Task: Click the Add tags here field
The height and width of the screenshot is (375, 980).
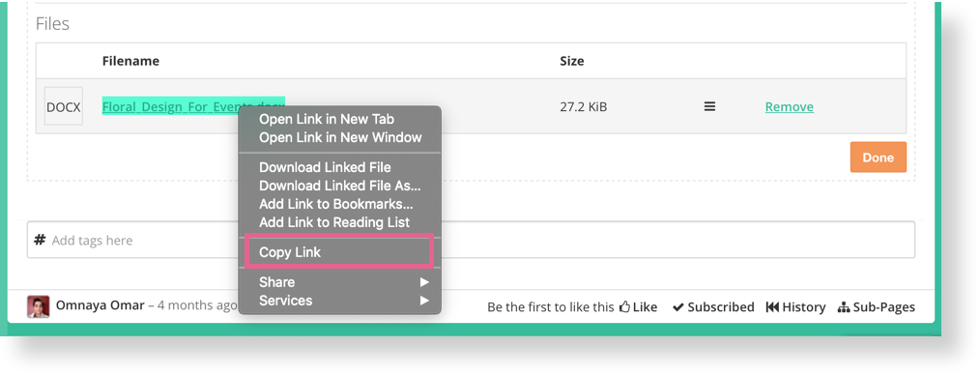Action: coord(471,240)
